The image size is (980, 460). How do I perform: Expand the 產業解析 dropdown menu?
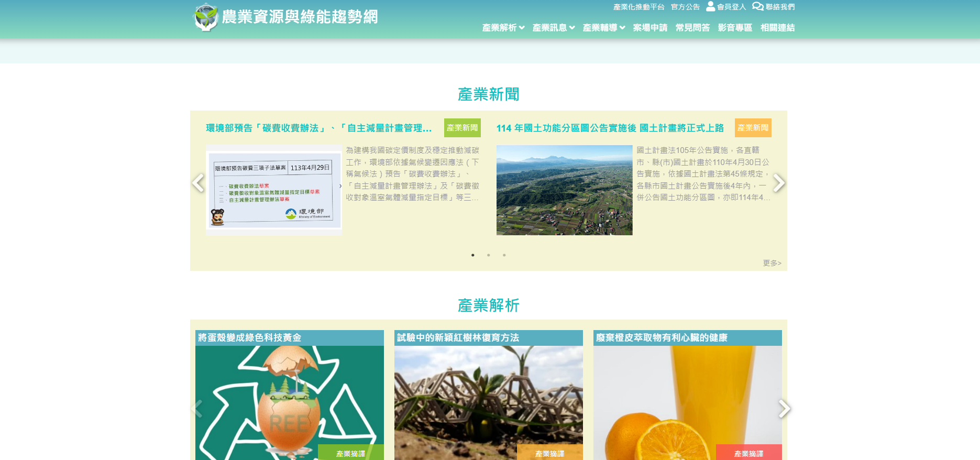503,28
